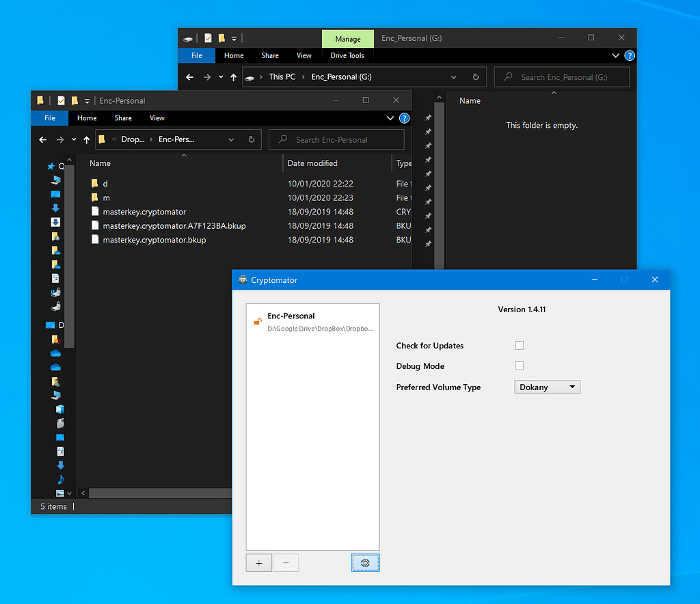Open the masterkey.cryptomator file icon
The image size is (700, 604).
[x=95, y=212]
